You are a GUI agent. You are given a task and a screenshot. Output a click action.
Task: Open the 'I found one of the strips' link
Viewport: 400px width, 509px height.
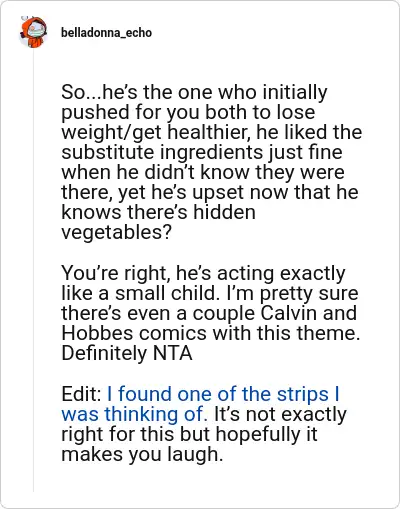pos(223,394)
